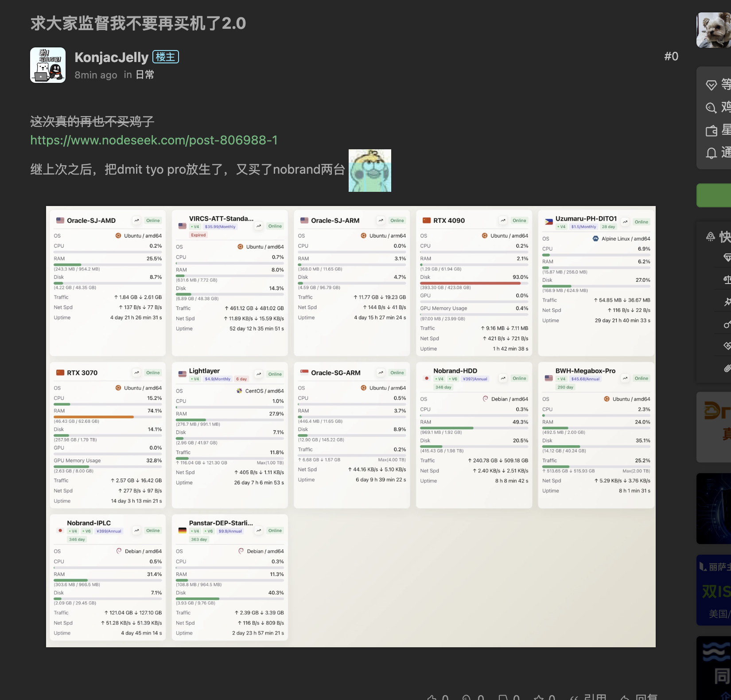
Task: Click the strikethrough text 这次真的再也不买鸡子
Action: pyautogui.click(x=92, y=121)
